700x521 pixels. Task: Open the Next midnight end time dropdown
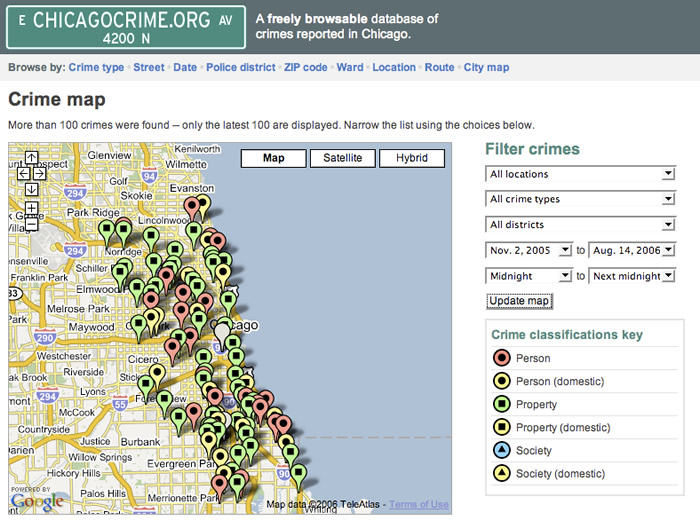pos(632,276)
